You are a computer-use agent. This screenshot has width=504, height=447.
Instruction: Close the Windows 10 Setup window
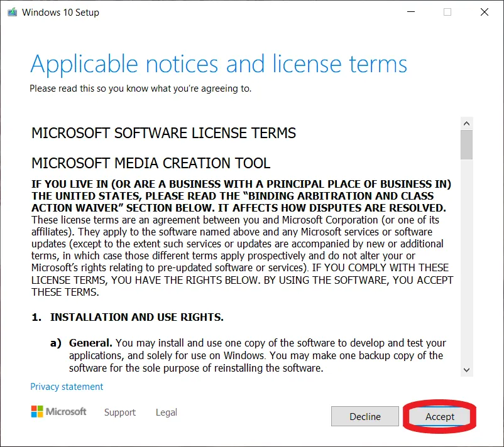pyautogui.click(x=485, y=12)
